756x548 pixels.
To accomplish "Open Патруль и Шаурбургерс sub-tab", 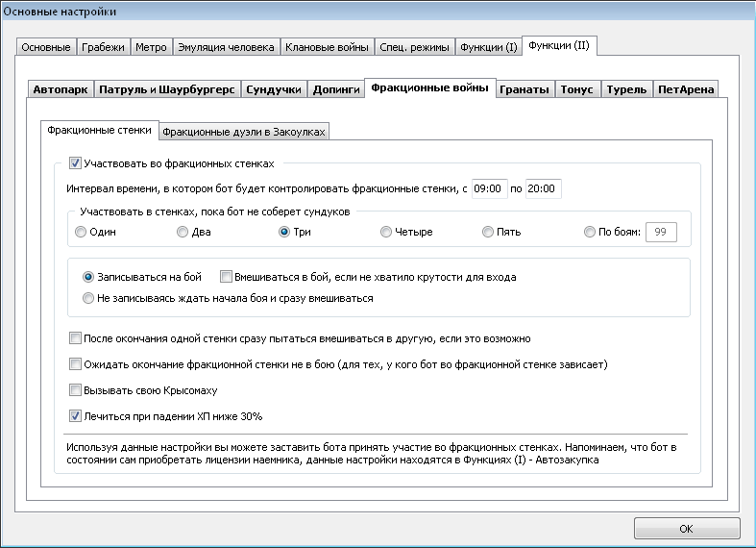I will (167, 89).
